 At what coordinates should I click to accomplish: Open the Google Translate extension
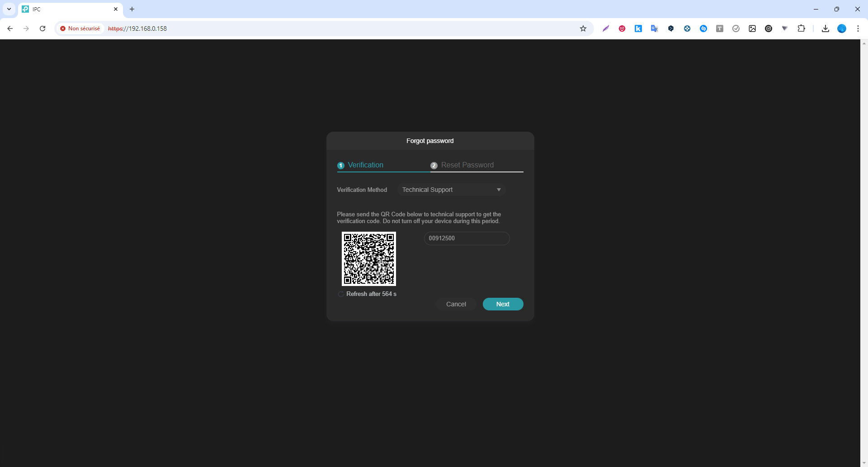tap(655, 29)
